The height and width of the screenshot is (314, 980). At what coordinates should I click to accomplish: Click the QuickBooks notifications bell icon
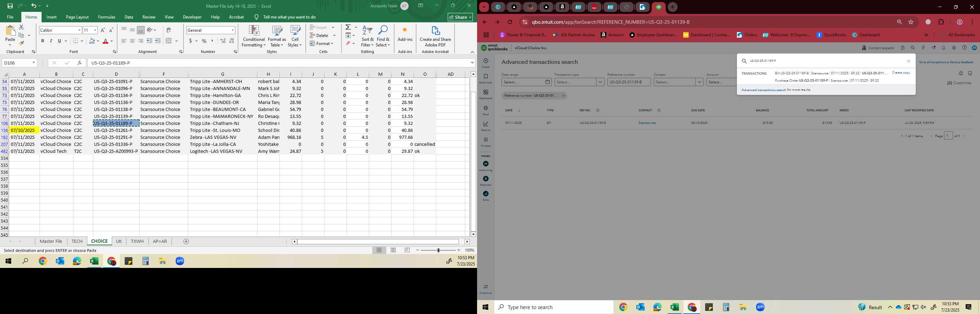943,48
